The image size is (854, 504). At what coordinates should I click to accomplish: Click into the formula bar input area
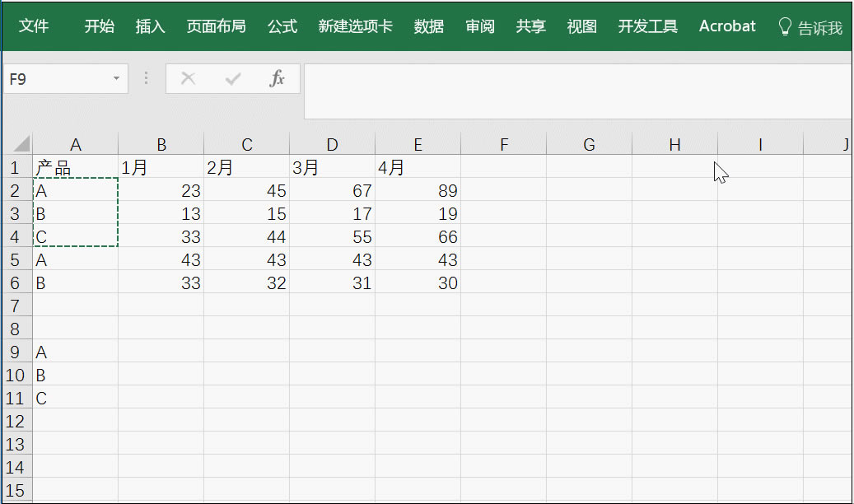(x=578, y=91)
